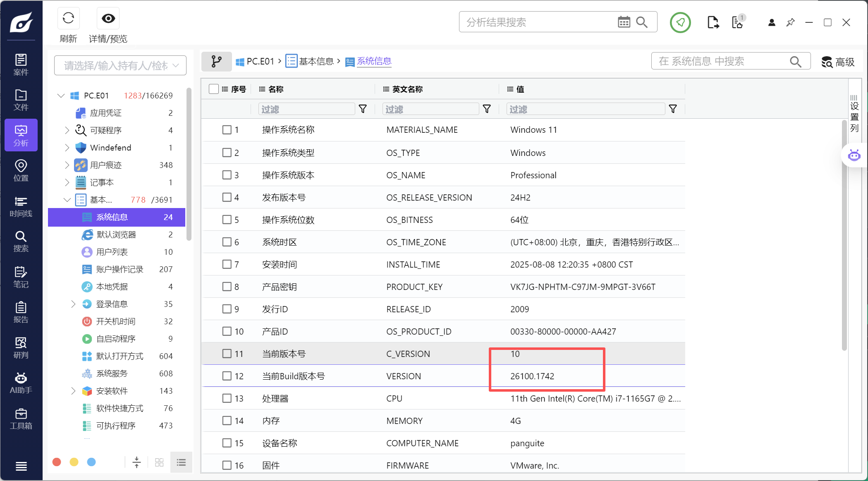Check the row 16 固件 checkbox
868x481 pixels.
227,465
